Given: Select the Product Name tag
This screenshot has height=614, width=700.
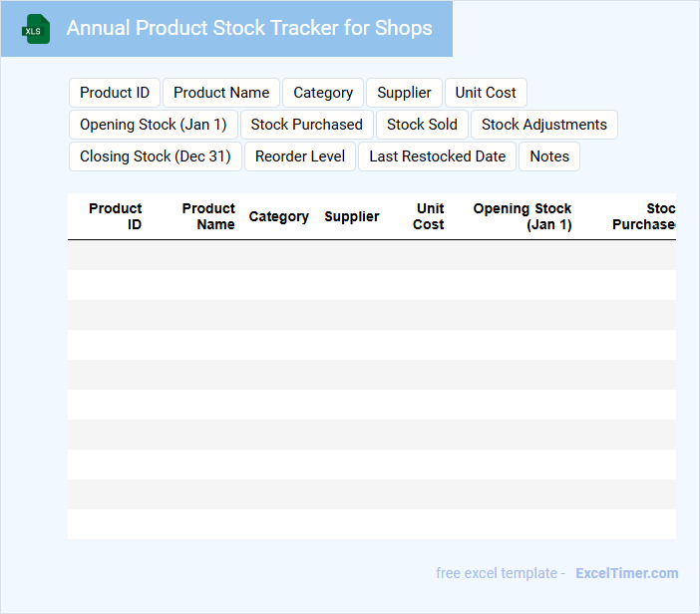Looking at the screenshot, I should pos(221,93).
